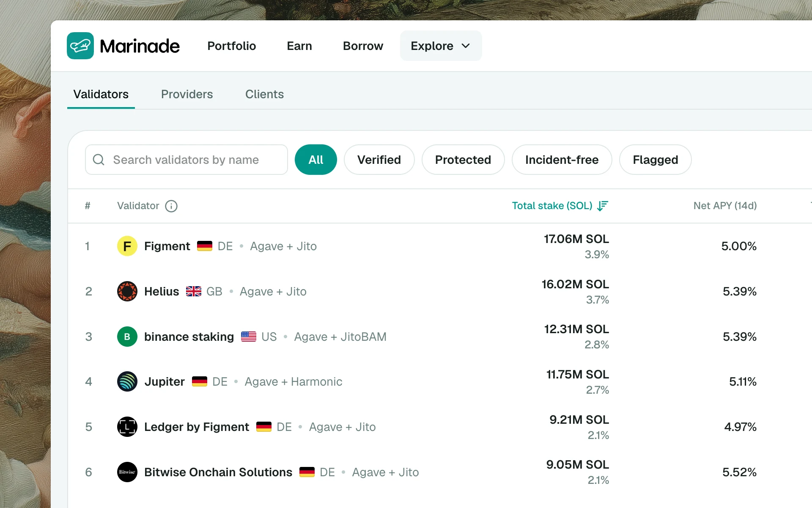Click Jupiter's 5.11% Net APY
812x508 pixels.
(743, 381)
